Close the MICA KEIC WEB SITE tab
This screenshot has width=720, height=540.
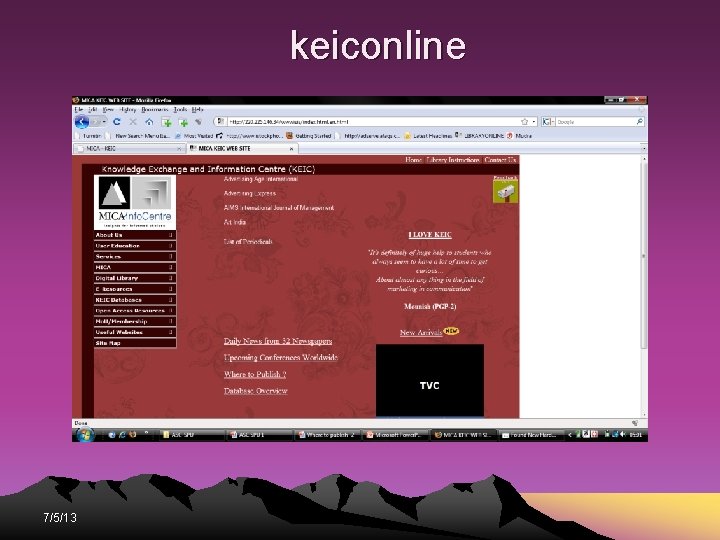(291, 149)
